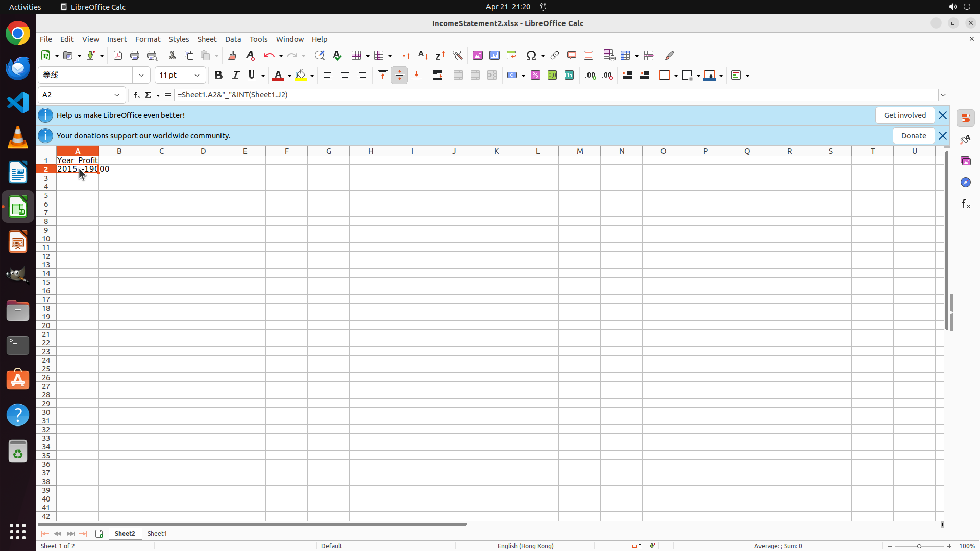Open the Data menu
Viewport: 980px width, 551px height.
(x=233, y=39)
